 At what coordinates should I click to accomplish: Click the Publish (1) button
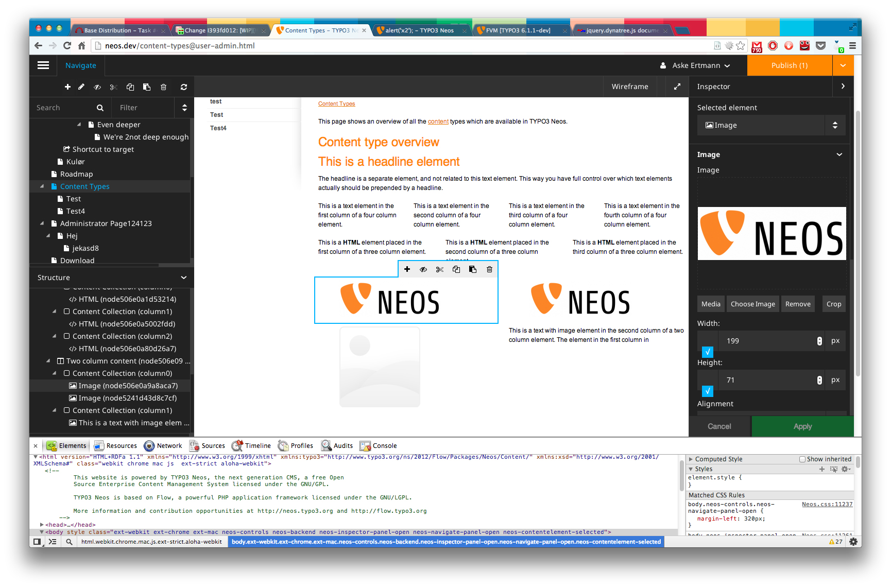point(789,65)
